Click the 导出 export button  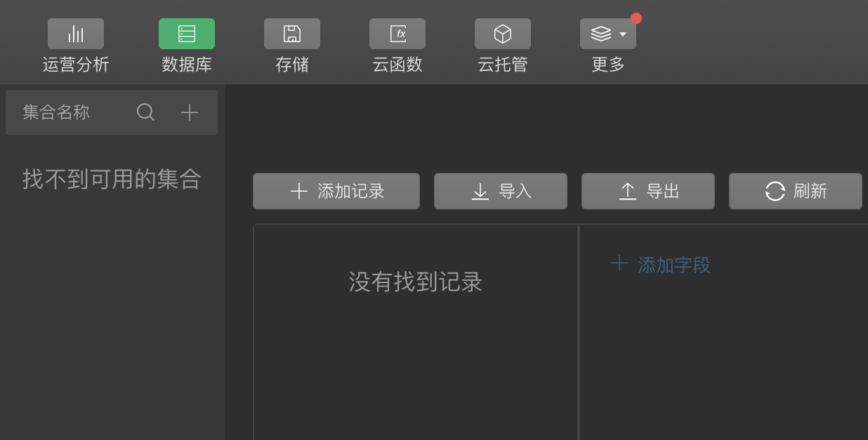coord(648,191)
